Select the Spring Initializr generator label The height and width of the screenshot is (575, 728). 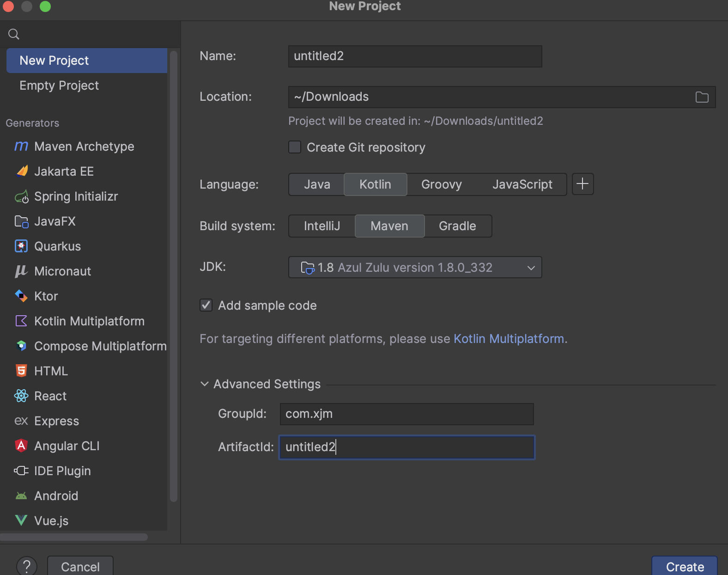tap(76, 196)
